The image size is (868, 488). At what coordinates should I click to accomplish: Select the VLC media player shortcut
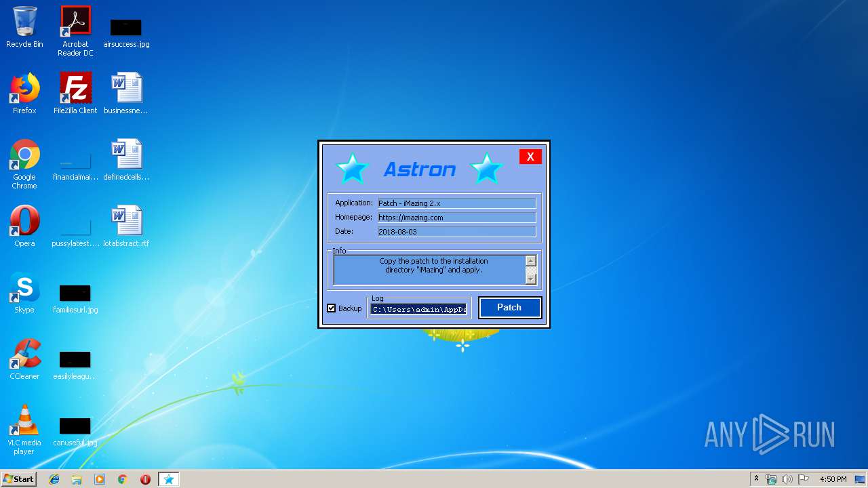(x=24, y=430)
